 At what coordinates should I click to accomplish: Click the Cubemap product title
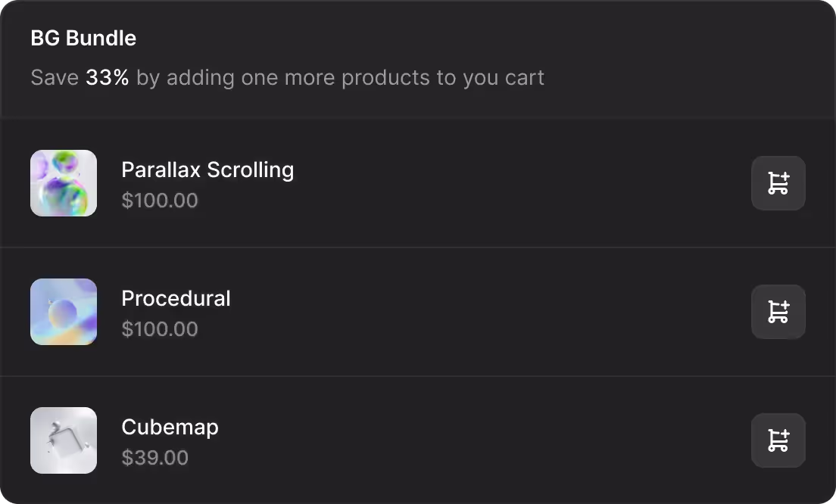click(170, 427)
